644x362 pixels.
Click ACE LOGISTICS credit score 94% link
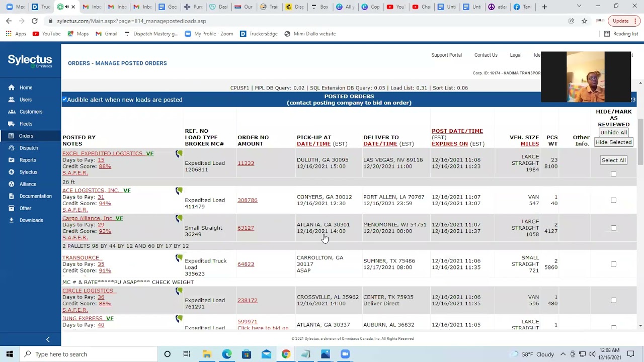coord(105,204)
